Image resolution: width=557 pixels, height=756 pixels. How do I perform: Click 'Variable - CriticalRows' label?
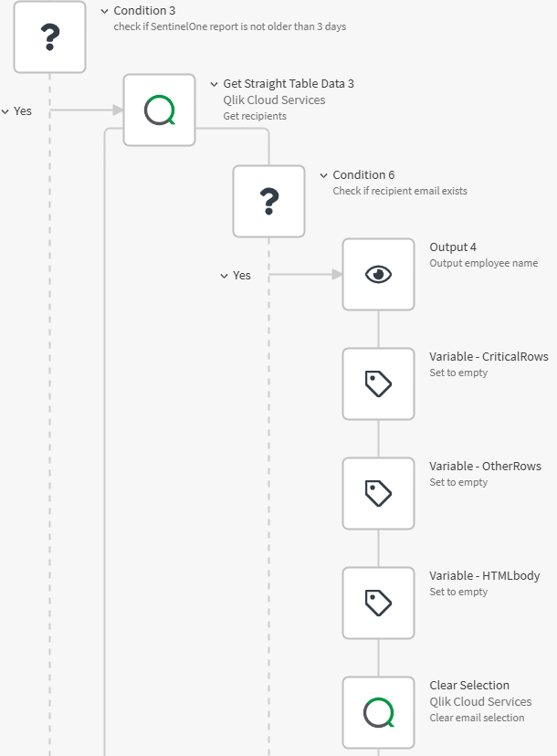(x=489, y=356)
